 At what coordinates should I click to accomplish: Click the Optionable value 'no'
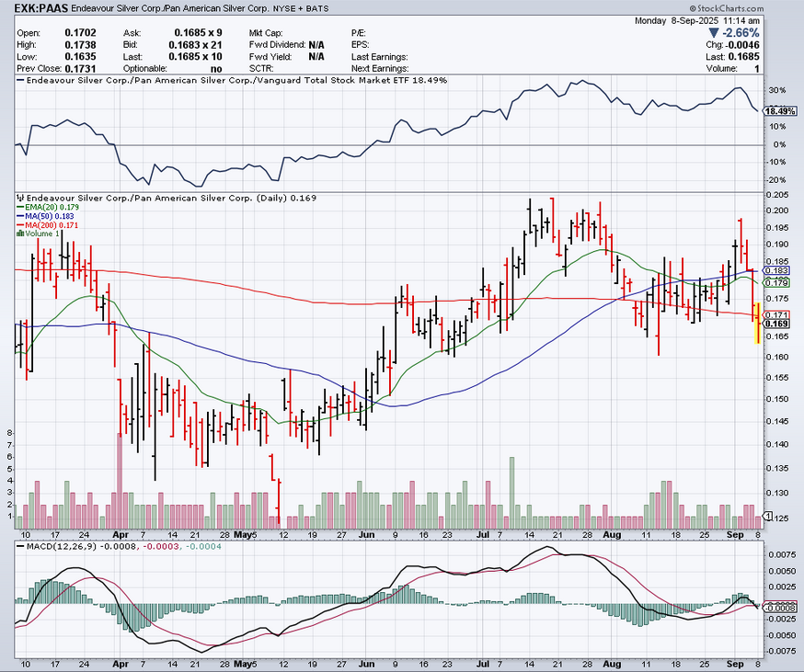point(216,69)
